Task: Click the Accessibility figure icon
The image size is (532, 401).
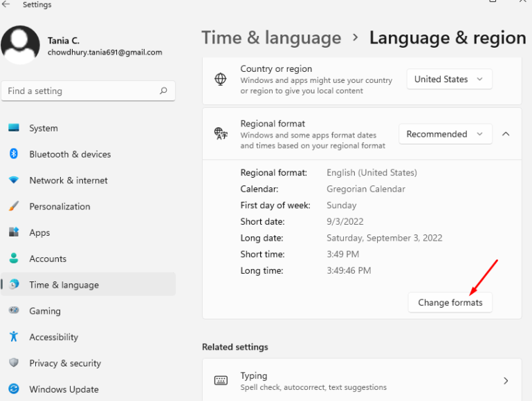Action: pyautogui.click(x=14, y=336)
